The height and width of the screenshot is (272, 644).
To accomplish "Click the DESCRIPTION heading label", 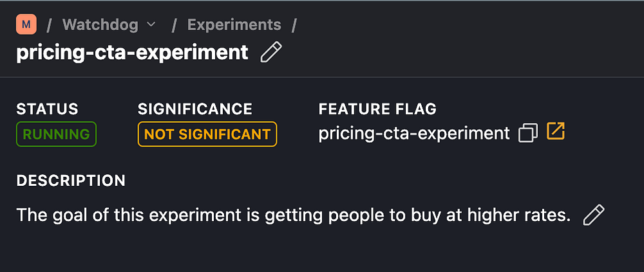I will point(71,181).
